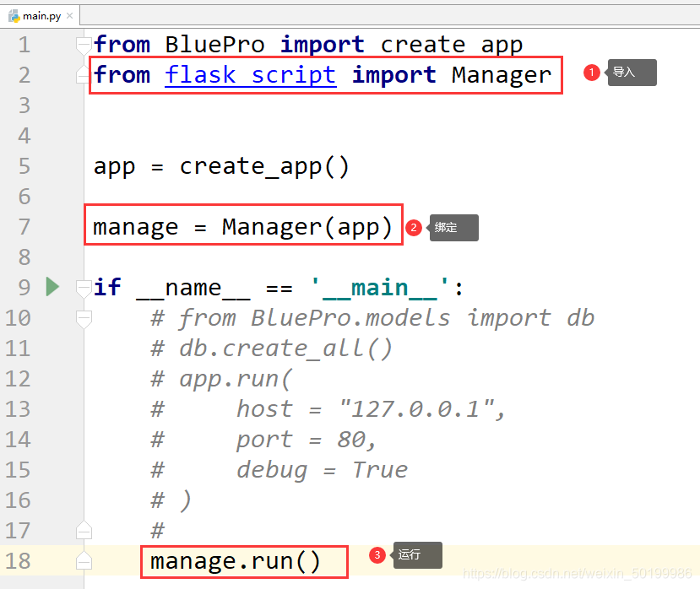Select the main.py editor tab
The width and height of the screenshot is (700, 589).
[x=41, y=16]
